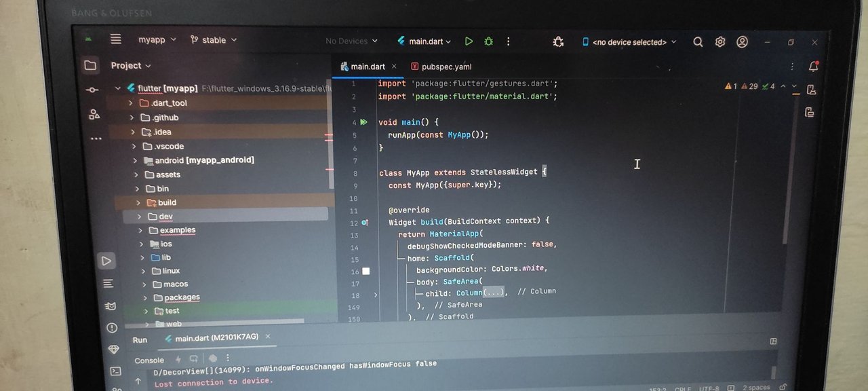Trigger Flutter hot reload lightning icon
This screenshot has width=868, height=391.
click(x=178, y=359)
